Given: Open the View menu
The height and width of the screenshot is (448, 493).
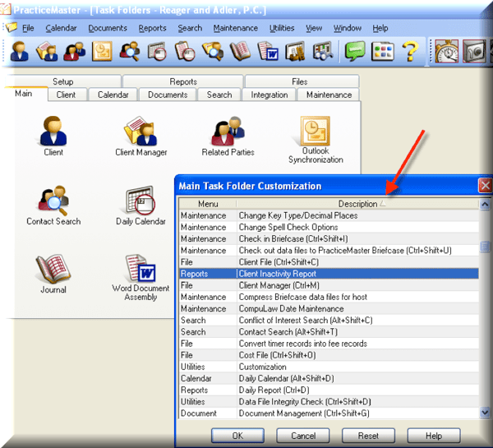Looking at the screenshot, I should click(x=314, y=28).
